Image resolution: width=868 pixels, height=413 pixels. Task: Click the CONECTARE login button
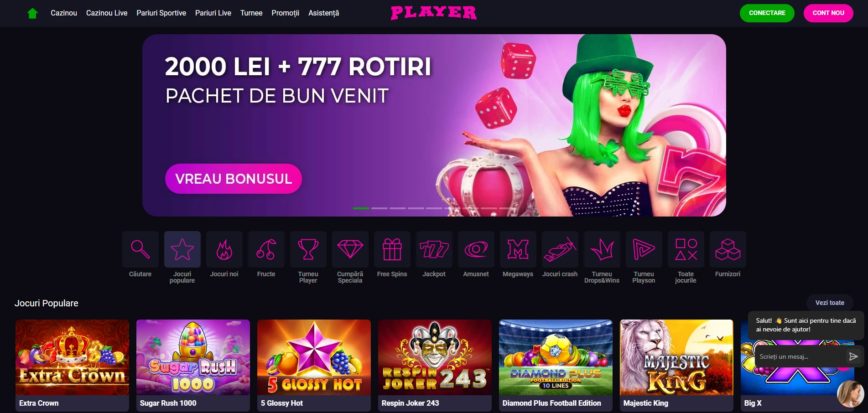tap(767, 13)
